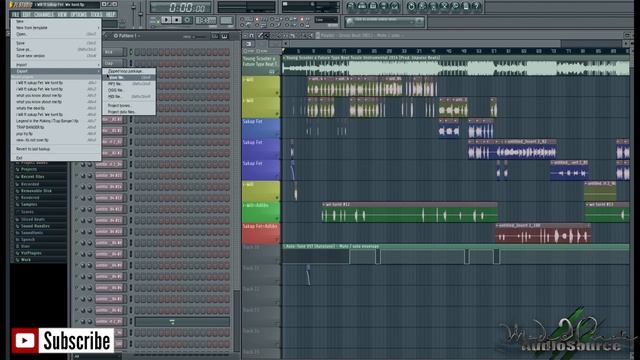This screenshot has height=360, width=640.
Task: Expand the New from template submenu
Action: (56, 28)
